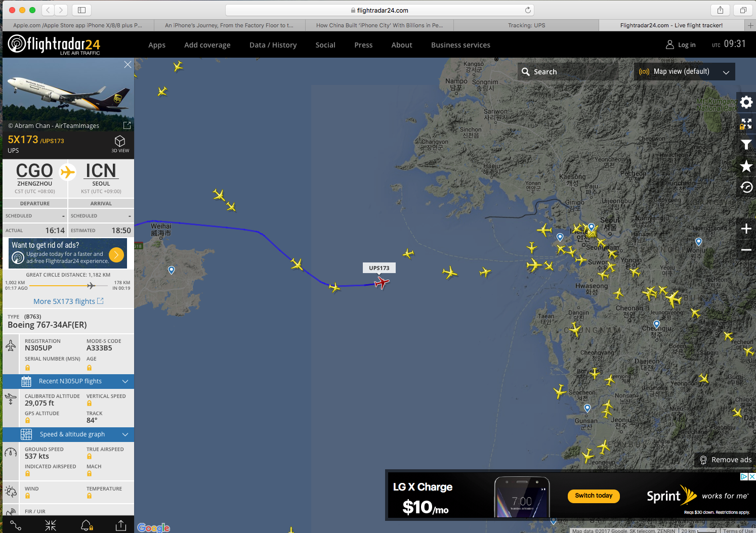The width and height of the screenshot is (756, 533).
Task: Click the orange upgrade arrow button
Action: click(x=116, y=255)
